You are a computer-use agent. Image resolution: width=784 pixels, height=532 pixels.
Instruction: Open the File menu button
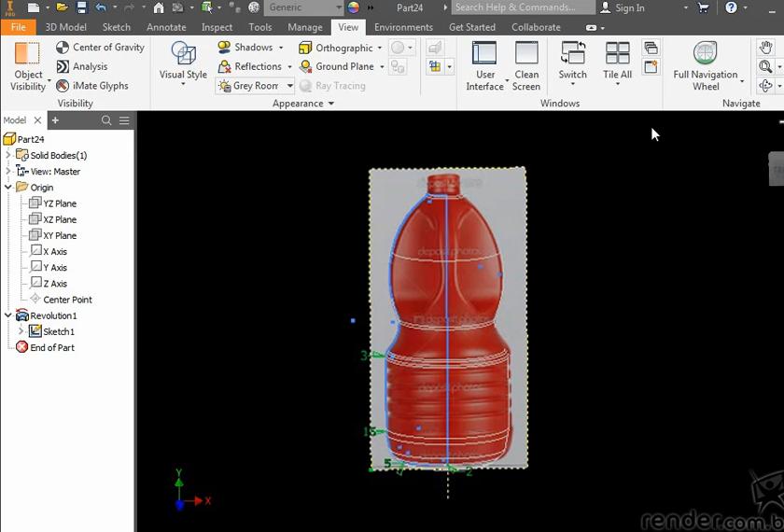click(18, 27)
